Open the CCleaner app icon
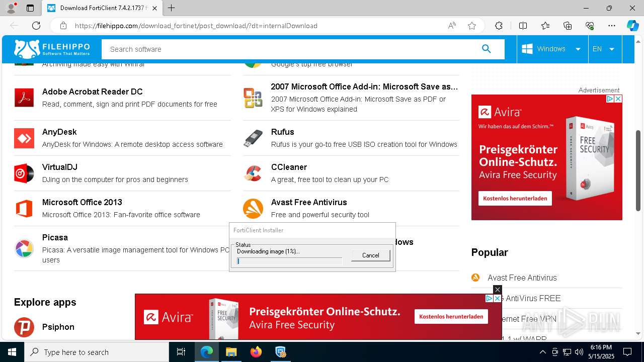Image resolution: width=644 pixels, height=362 pixels. point(253,173)
